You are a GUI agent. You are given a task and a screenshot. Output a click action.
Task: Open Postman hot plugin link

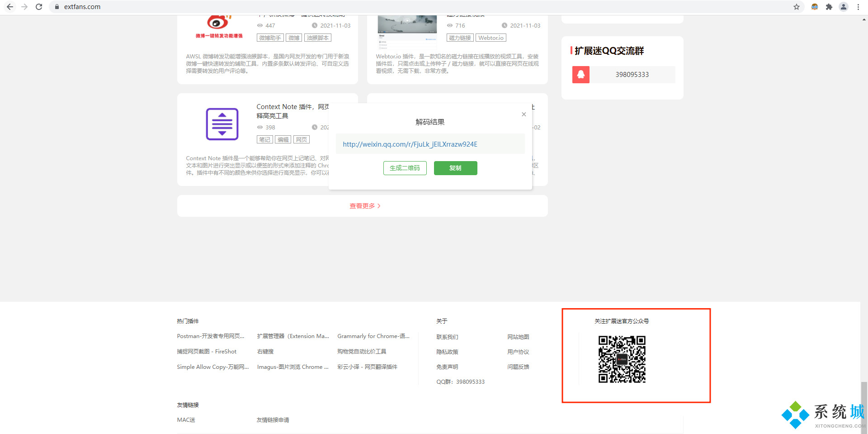[x=210, y=336]
